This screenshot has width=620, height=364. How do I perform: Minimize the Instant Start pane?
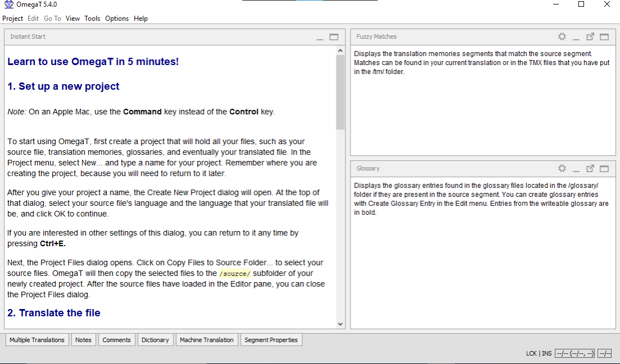320,37
